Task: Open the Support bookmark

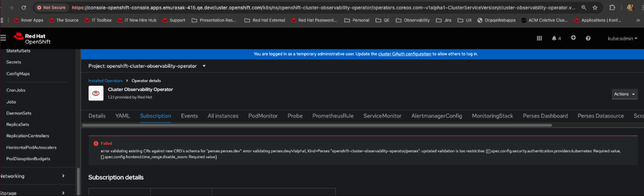Action: click(x=174, y=20)
